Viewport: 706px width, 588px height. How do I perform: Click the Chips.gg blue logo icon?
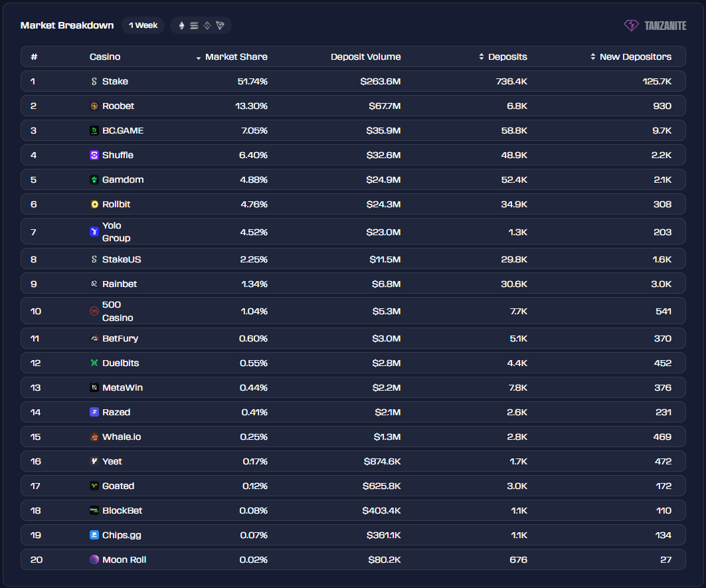pos(94,535)
